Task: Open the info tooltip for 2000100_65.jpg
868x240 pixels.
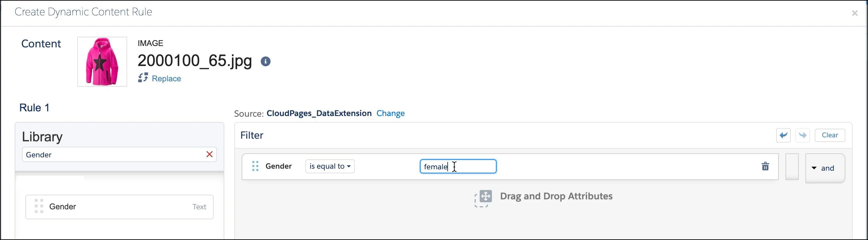Action: (x=265, y=61)
